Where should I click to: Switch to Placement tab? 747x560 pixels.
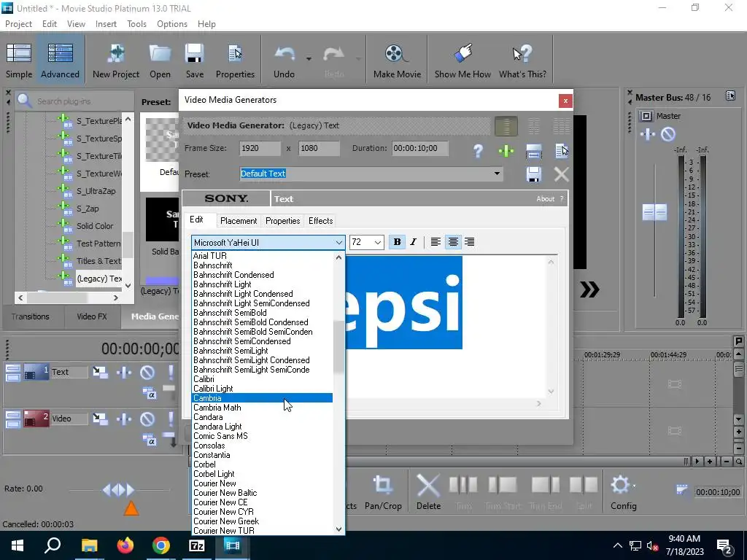tap(239, 220)
